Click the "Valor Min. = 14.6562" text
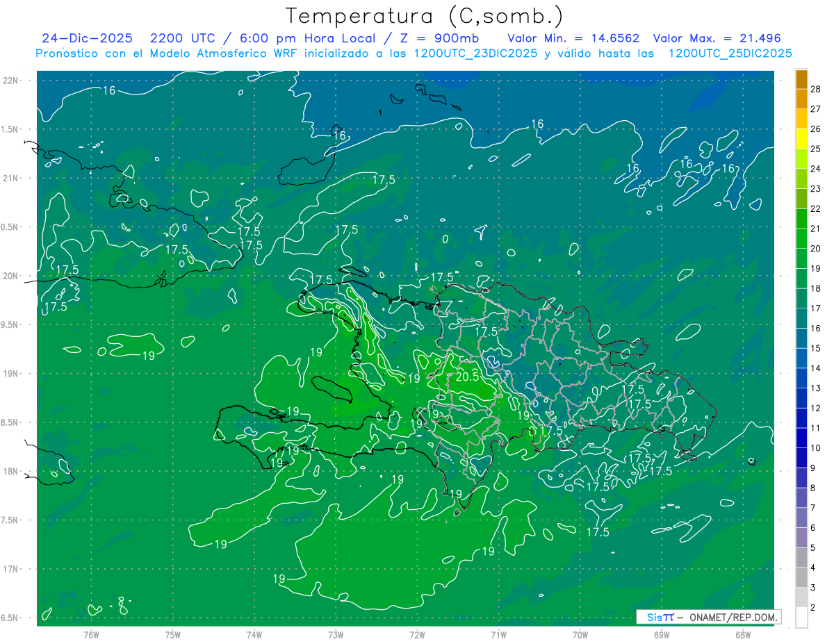Screen dimensions: 834x644 click(x=574, y=38)
